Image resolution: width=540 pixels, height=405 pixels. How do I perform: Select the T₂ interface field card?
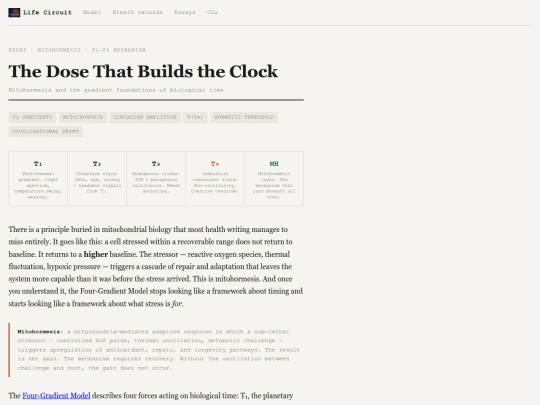coord(97,179)
